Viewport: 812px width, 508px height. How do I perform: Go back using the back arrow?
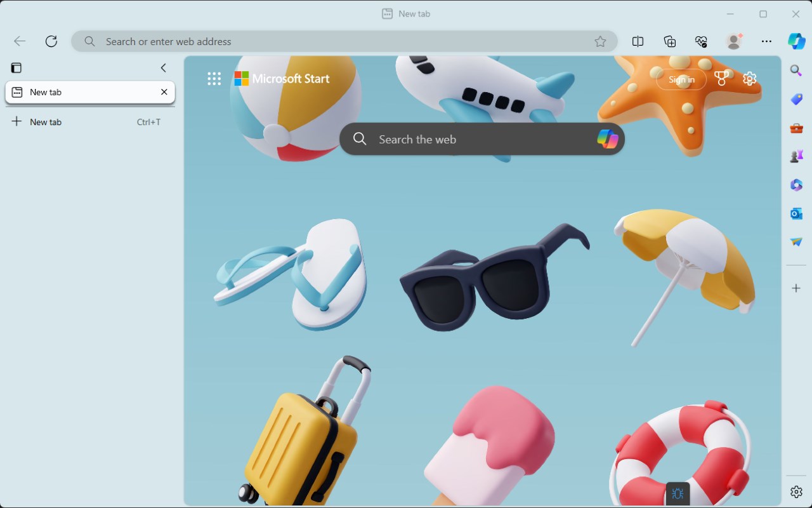[20, 41]
